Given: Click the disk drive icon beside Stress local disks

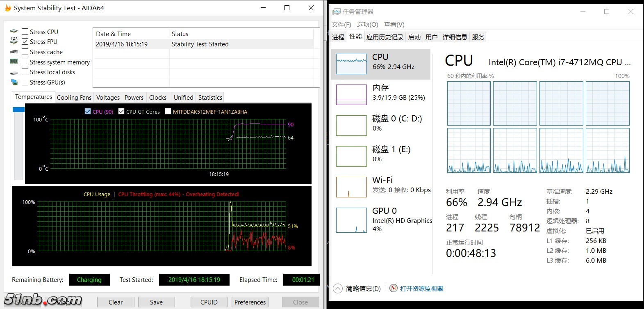Looking at the screenshot, I should [14, 73].
